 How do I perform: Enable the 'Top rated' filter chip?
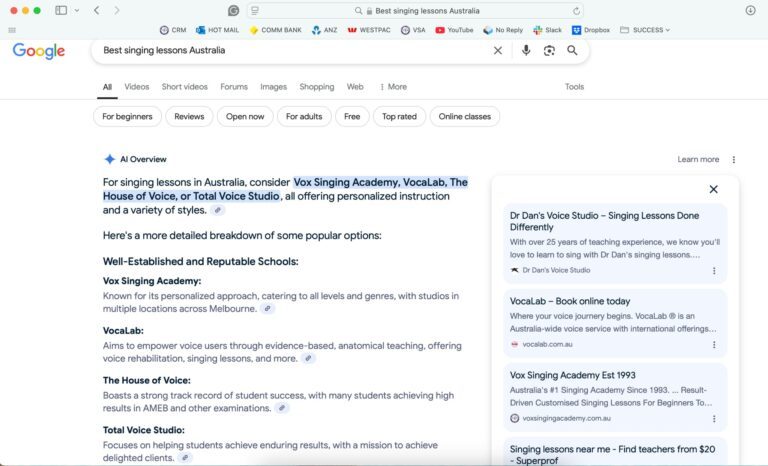(x=399, y=117)
